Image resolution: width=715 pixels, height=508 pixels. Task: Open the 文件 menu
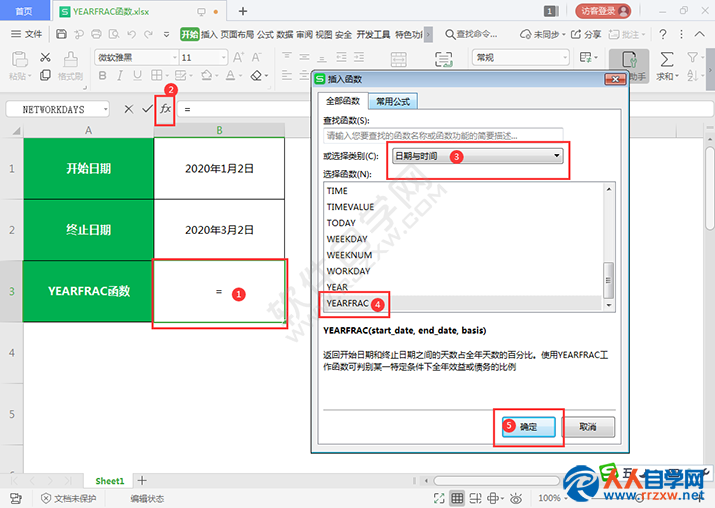point(26,34)
